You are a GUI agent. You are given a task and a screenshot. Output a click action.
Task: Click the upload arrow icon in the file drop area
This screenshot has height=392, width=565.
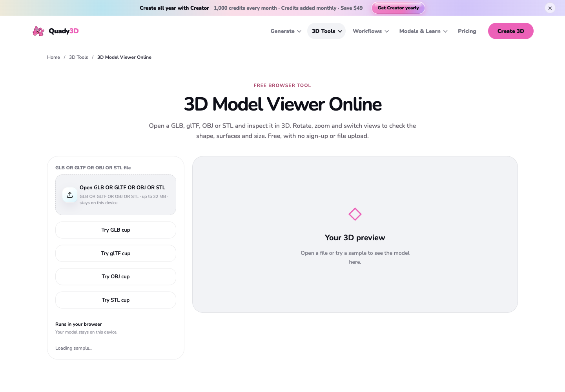pos(70,195)
